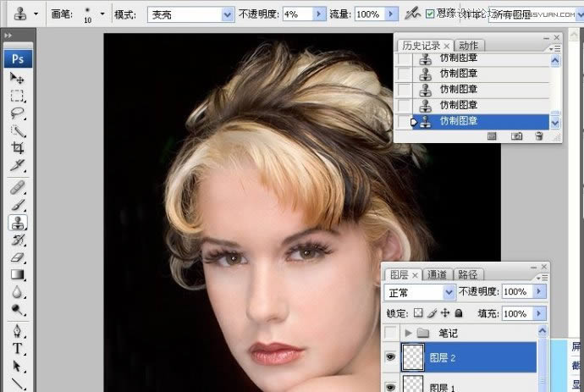The image size is (584, 392).
Task: Select the Eraser tool
Action: coord(16,257)
